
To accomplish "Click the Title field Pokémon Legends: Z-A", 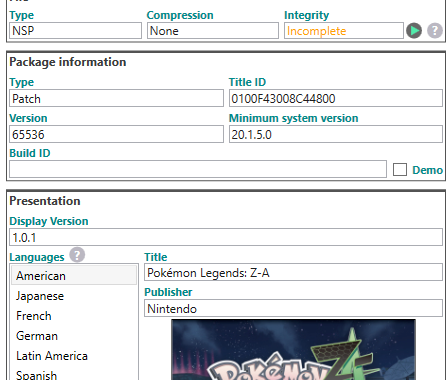I will pos(293,272).
